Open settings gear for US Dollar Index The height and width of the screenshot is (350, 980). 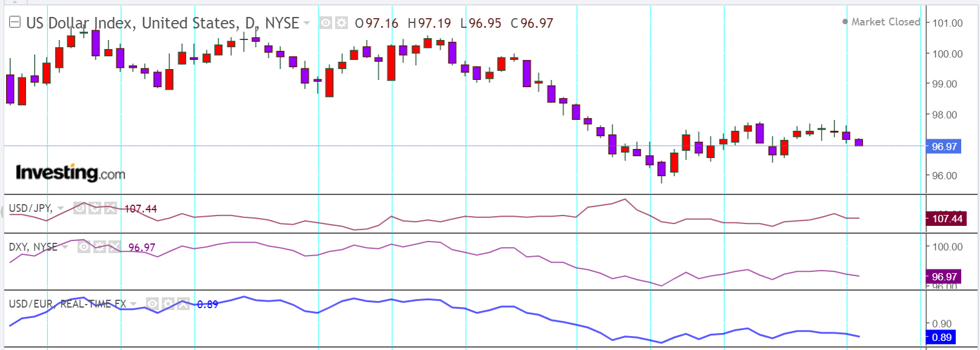coord(342,23)
